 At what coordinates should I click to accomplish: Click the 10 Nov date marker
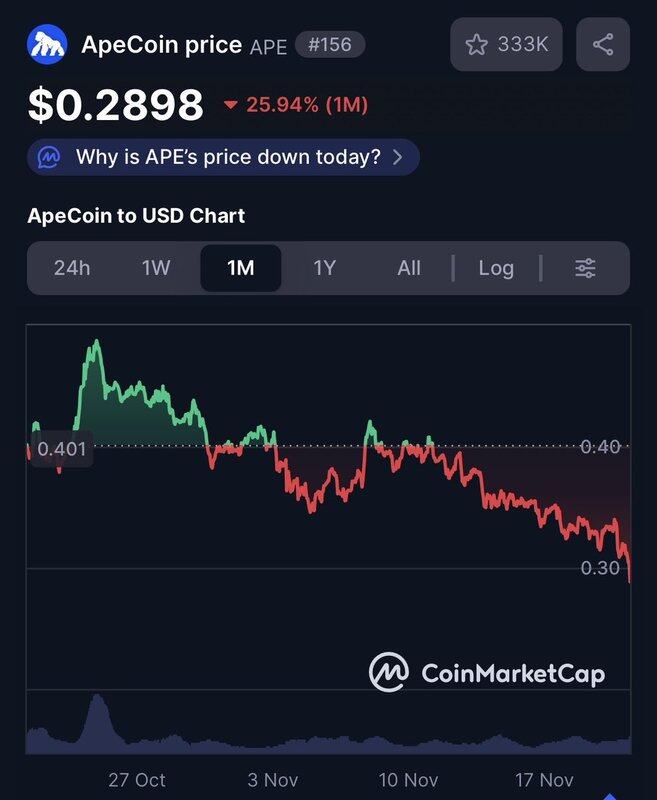pyautogui.click(x=408, y=780)
